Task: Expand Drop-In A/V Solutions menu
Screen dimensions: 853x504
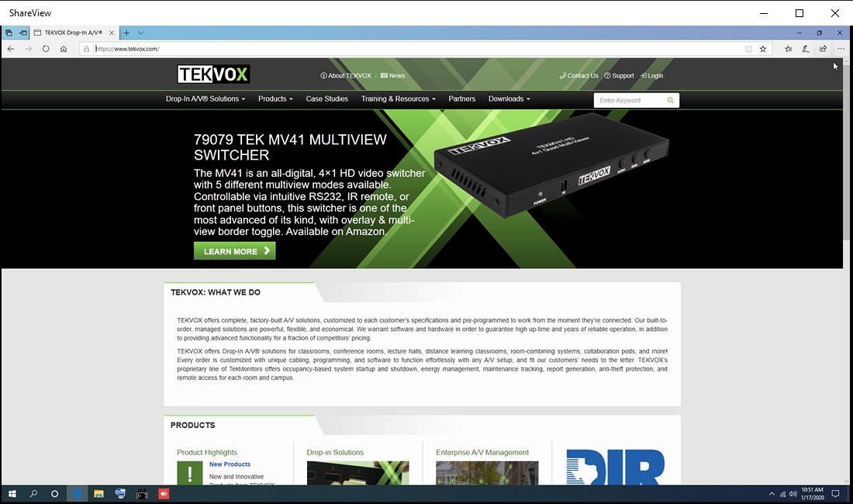Action: tap(205, 99)
